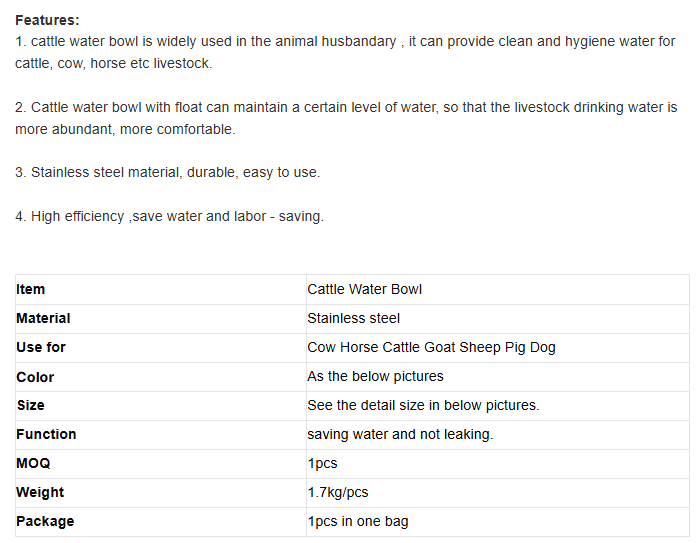Click the "Stainless steel" table value
Image resolution: width=700 pixels, height=543 pixels.
pyautogui.click(x=354, y=318)
